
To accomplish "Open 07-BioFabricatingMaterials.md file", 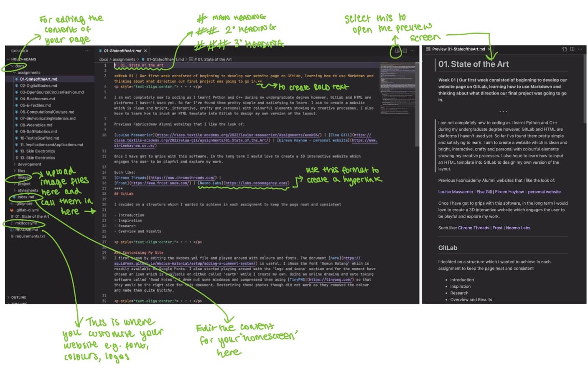I will point(48,118).
